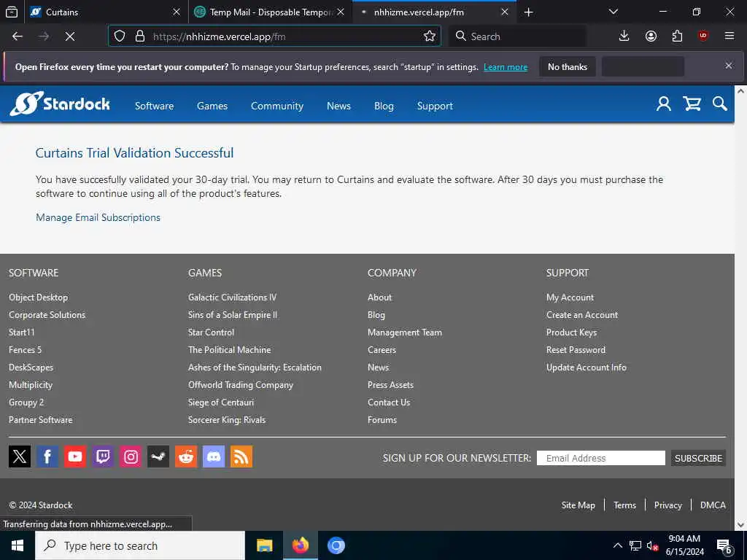Open the Contact Us footer link
Viewport: 747px width, 560px height.
(x=389, y=402)
